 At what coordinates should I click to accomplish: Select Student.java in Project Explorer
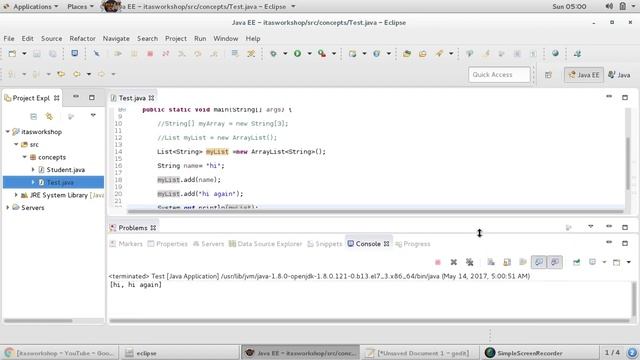pyautogui.click(x=66, y=170)
